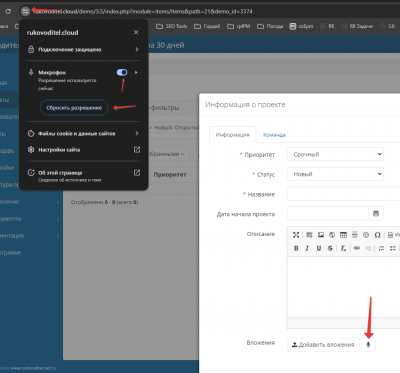The image size is (400, 373).
Task: Open 'Файлы cookie и данные сайтов'
Action: 83,133
